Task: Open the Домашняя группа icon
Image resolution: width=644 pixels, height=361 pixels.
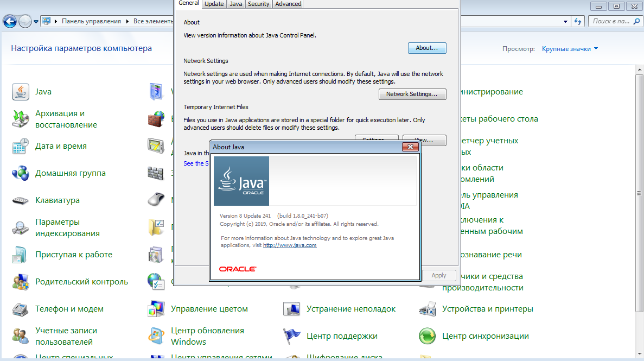Action: point(20,173)
